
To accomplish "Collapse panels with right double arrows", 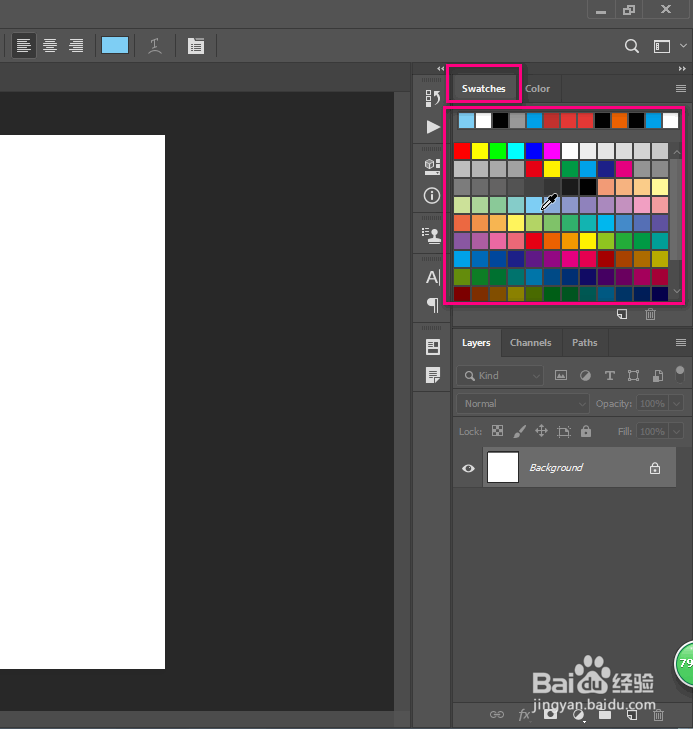I will point(682,69).
